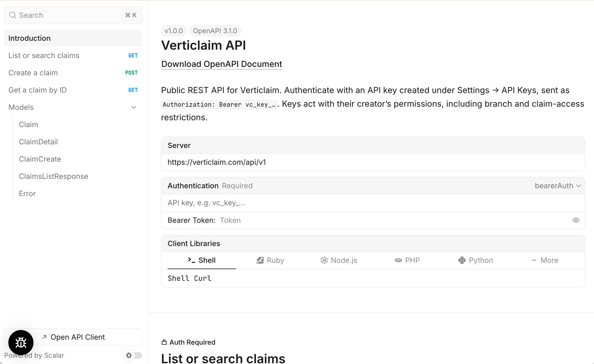Download the OpenAPI Document link
This screenshot has height=364, width=594.
(x=222, y=64)
